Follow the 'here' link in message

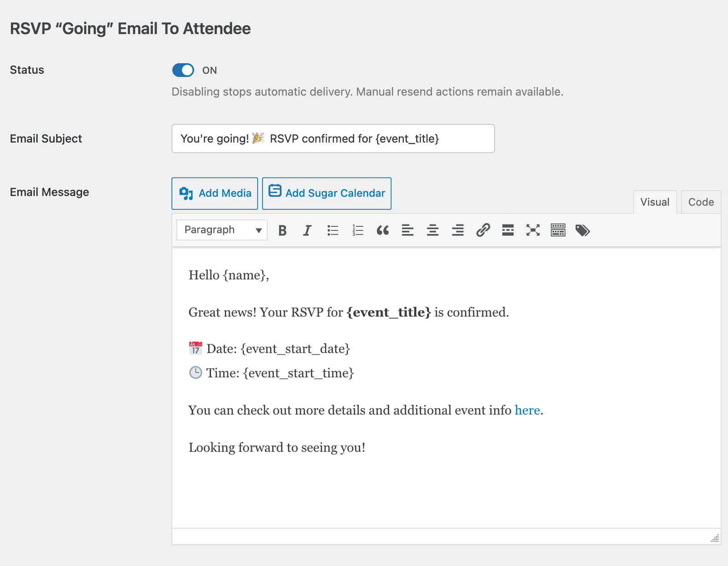click(x=527, y=410)
